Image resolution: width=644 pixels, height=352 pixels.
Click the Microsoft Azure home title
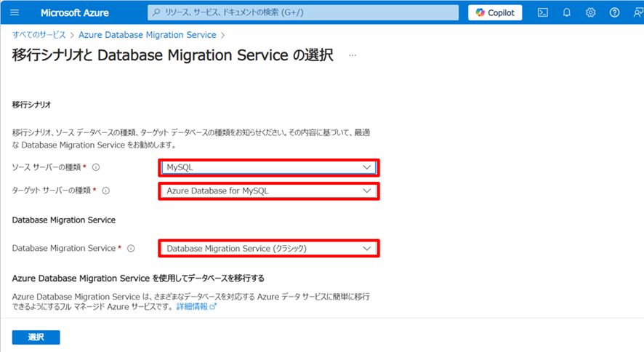(x=74, y=12)
